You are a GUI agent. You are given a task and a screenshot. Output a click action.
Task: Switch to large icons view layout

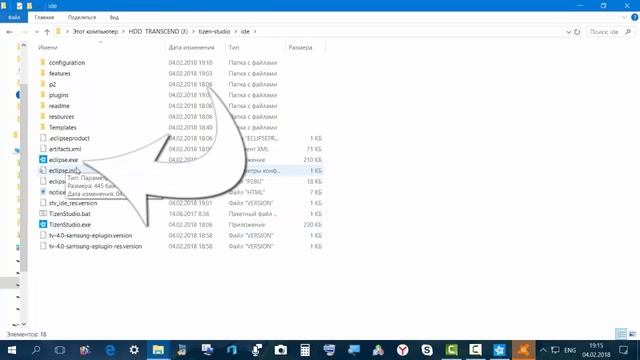(x=632, y=334)
